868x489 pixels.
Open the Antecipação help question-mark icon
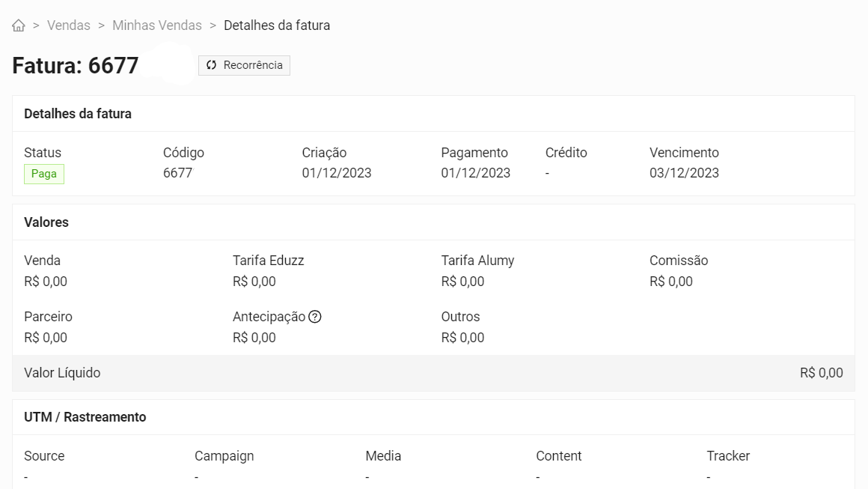pos(315,317)
